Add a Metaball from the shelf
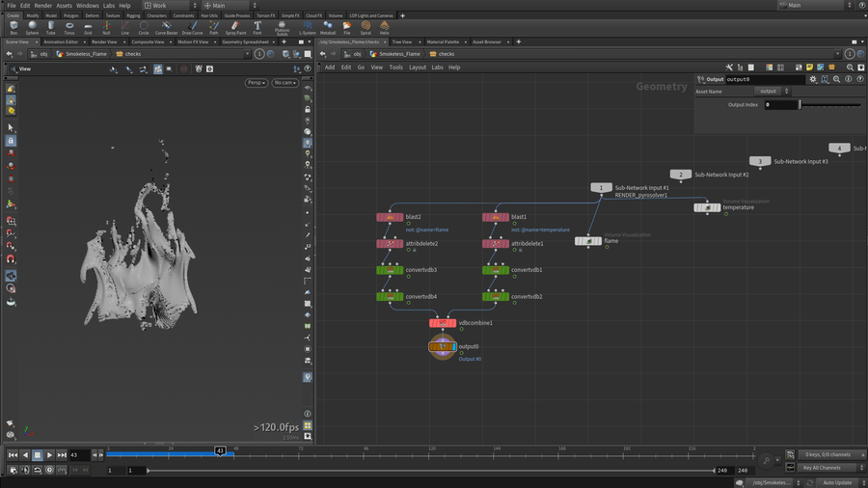This screenshot has height=488, width=868. tap(327, 28)
